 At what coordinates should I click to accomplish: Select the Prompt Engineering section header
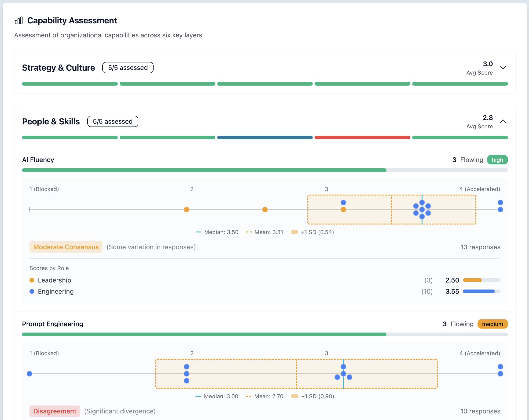[52, 324]
